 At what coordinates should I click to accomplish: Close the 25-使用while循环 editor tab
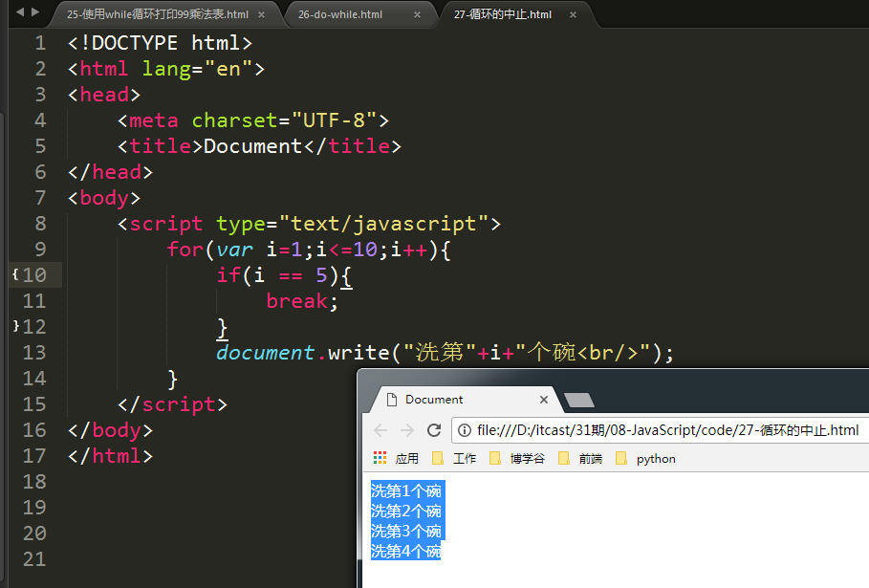pos(262,14)
